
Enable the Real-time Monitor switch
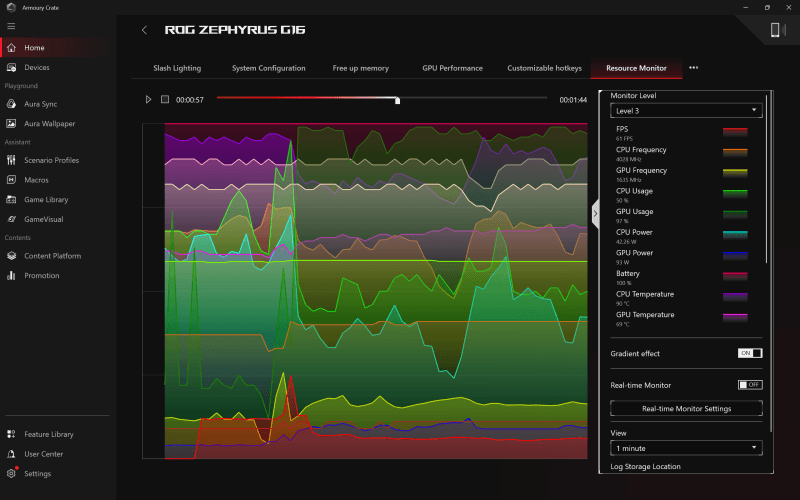(x=750, y=385)
